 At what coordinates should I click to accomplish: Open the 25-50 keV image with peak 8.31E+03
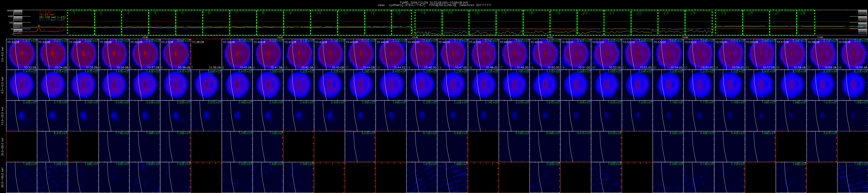53,146
